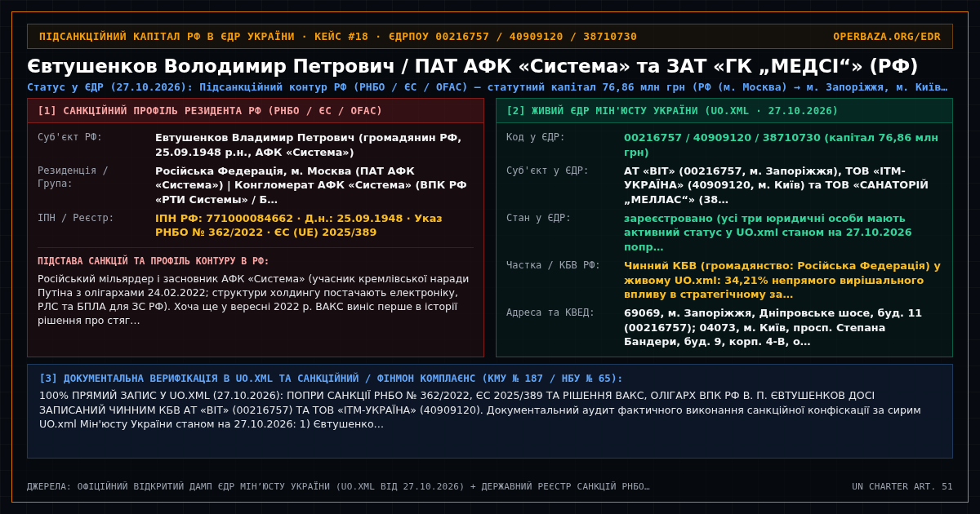Click the 'Суб'єкт РФ:' label
The height and width of the screenshot is (514, 980).
pos(70,137)
